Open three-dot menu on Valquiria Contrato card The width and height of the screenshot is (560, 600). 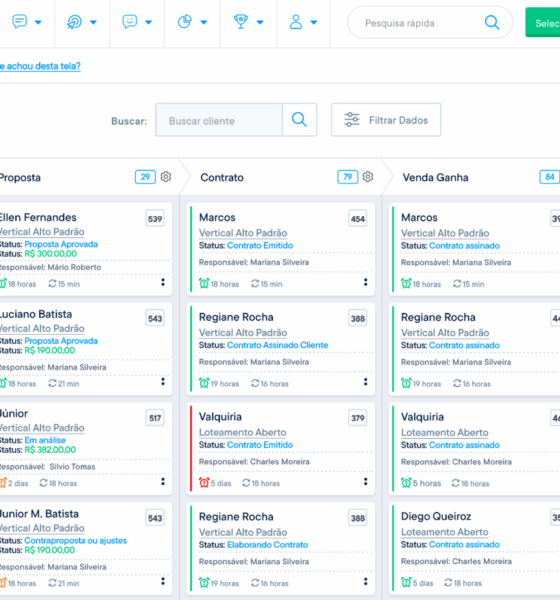(x=366, y=481)
